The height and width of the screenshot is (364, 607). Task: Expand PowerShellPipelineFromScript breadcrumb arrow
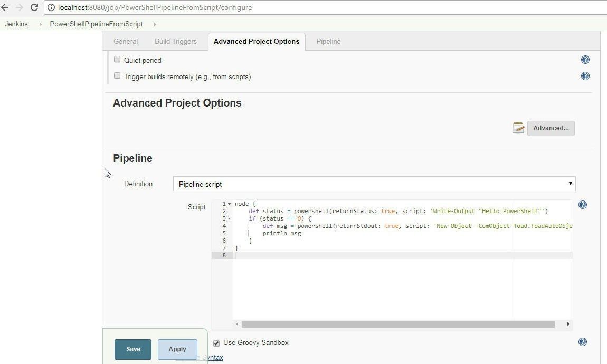155,24
